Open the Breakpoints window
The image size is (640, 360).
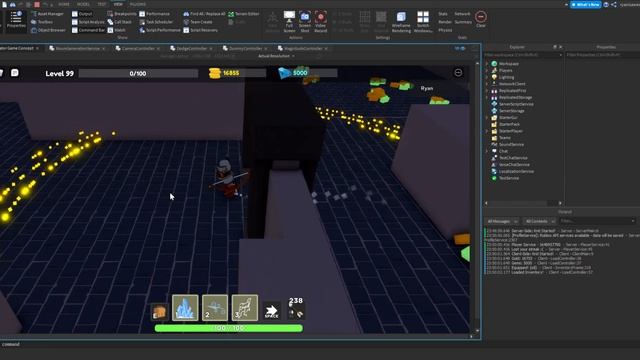point(122,14)
